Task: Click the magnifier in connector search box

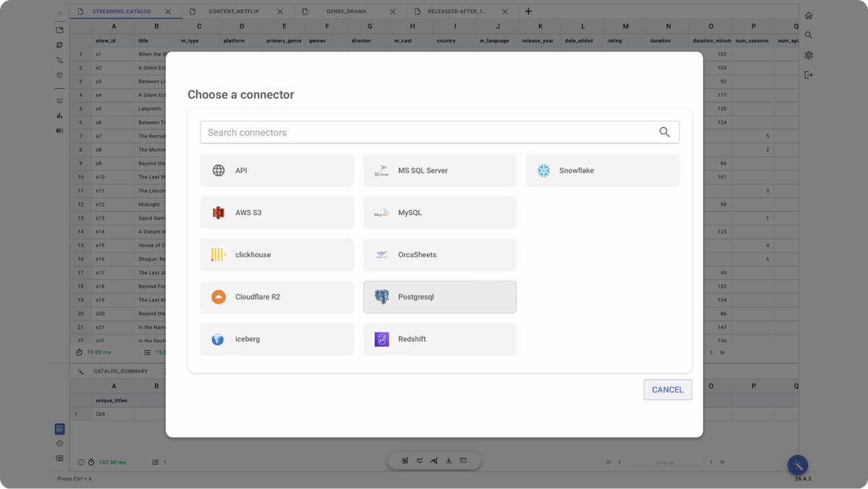Action: pyautogui.click(x=665, y=133)
